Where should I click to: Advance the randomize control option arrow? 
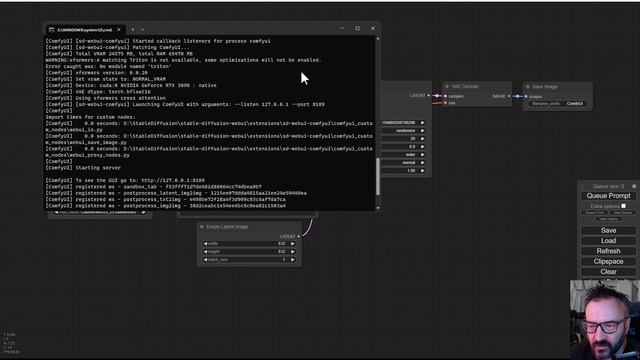pyautogui.click(x=422, y=131)
